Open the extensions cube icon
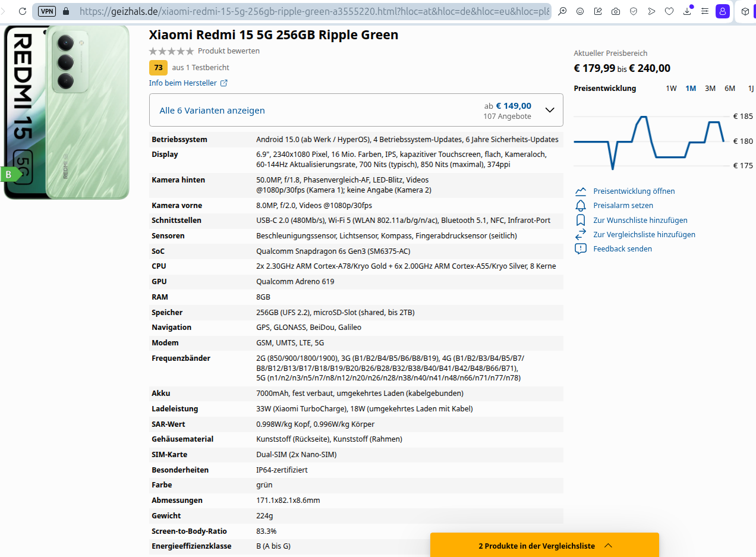The width and height of the screenshot is (756, 557). coord(745,11)
